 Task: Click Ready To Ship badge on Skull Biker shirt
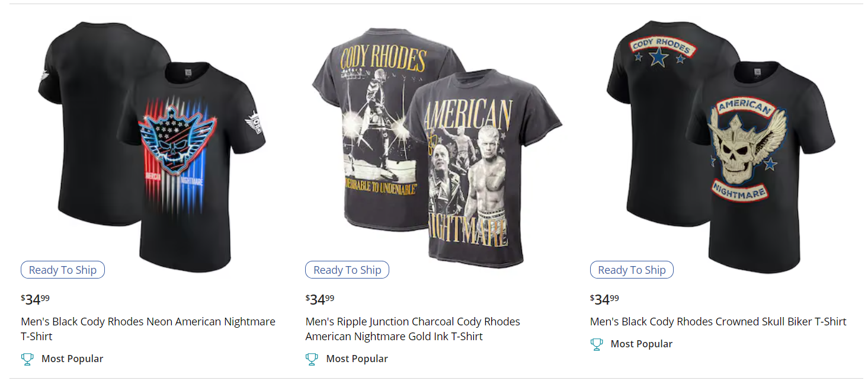pos(632,270)
